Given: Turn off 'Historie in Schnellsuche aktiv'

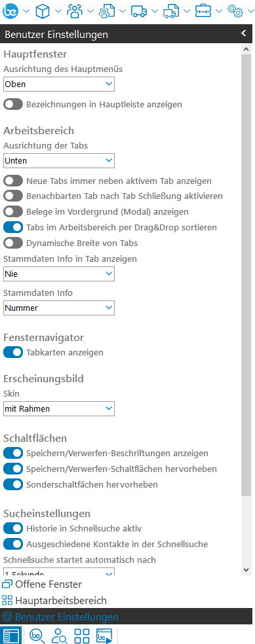Looking at the screenshot, I should pyautogui.click(x=13, y=528).
